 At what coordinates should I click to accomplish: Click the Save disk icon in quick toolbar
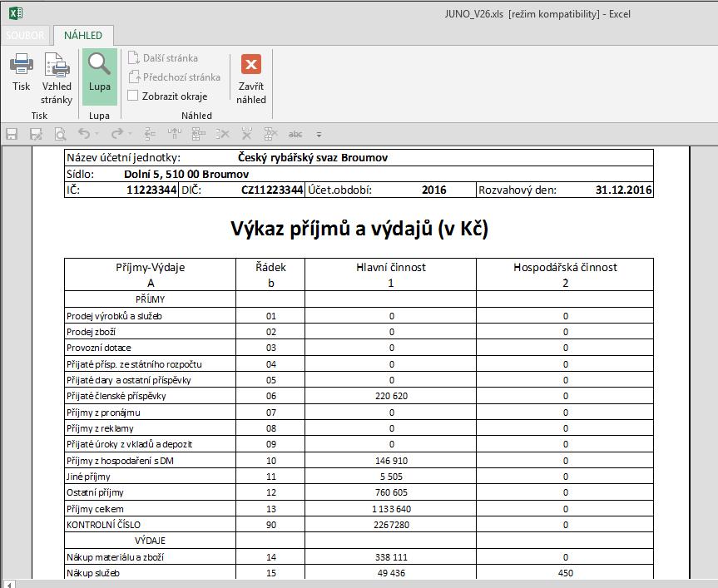point(12,134)
